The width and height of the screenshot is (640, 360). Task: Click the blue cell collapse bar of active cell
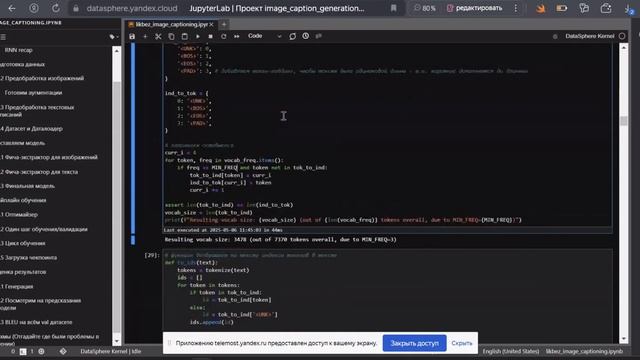(x=133, y=139)
